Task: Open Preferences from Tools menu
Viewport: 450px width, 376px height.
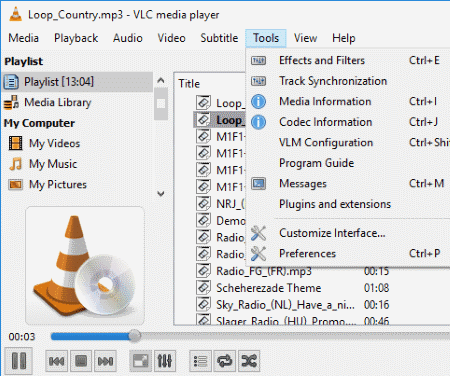Action: pyautogui.click(x=348, y=254)
